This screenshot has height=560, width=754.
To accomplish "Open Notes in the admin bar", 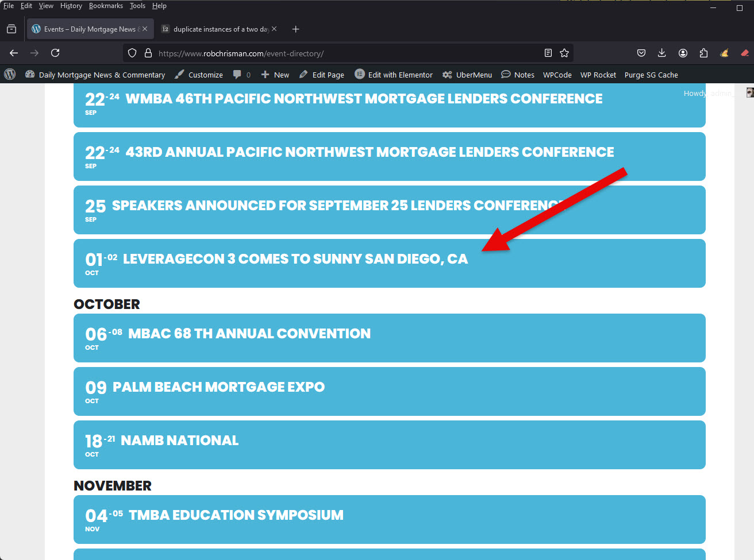I will point(518,75).
